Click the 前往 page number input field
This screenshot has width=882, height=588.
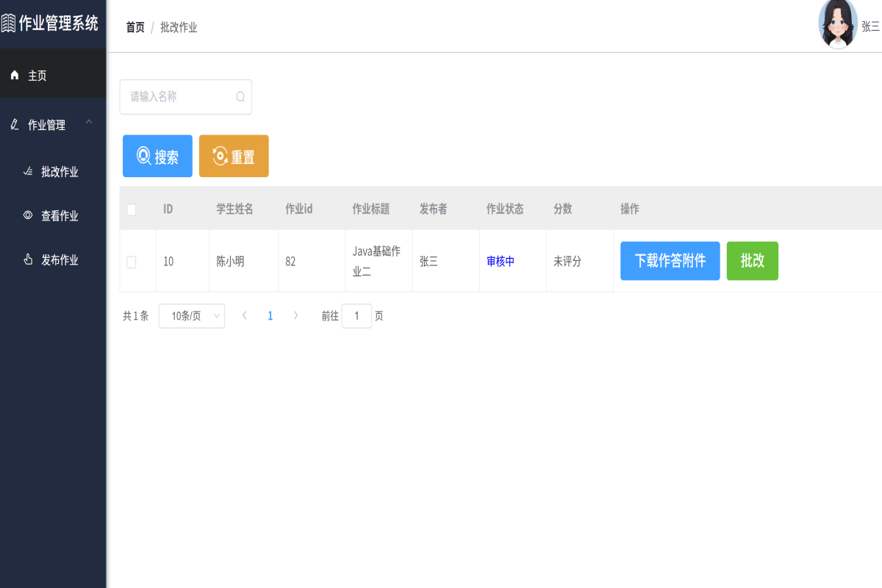356,316
